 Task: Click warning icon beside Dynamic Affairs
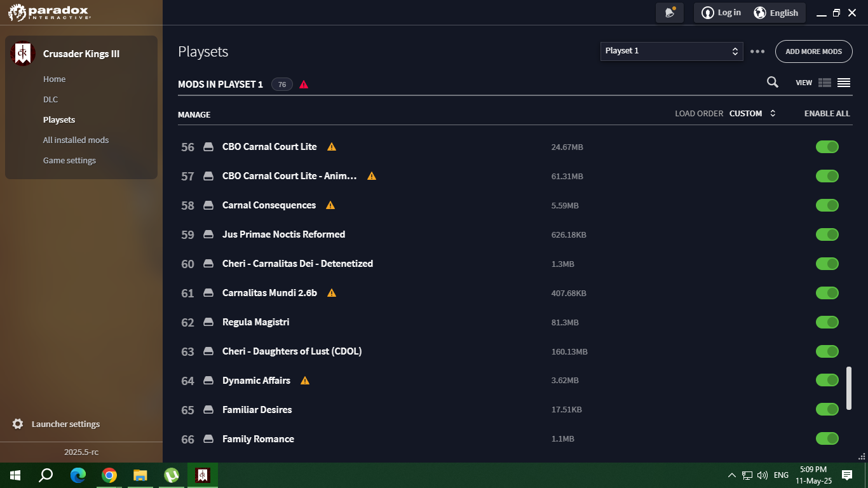click(305, 381)
